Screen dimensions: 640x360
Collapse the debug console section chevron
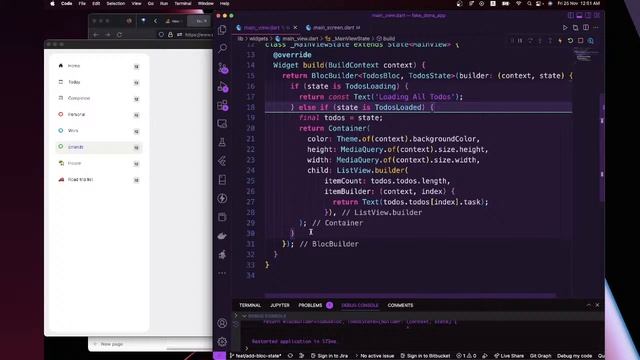[244, 316]
